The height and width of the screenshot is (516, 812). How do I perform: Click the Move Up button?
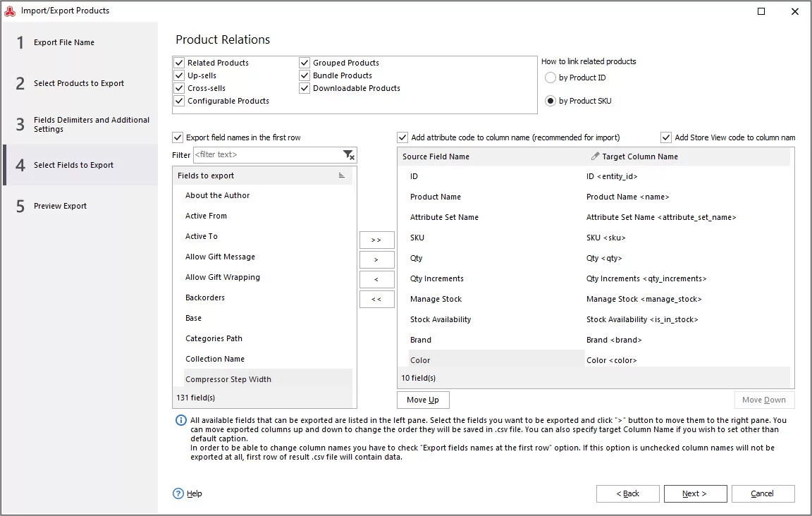423,400
